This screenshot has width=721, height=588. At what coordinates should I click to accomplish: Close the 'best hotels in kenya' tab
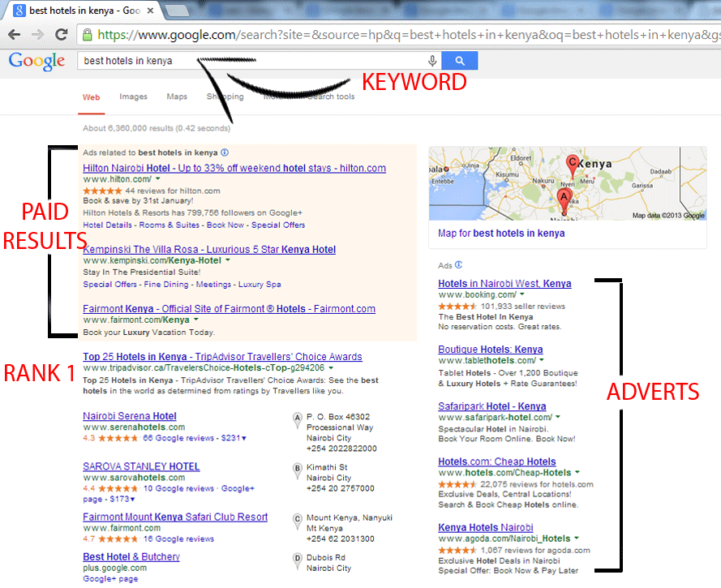click(x=150, y=10)
